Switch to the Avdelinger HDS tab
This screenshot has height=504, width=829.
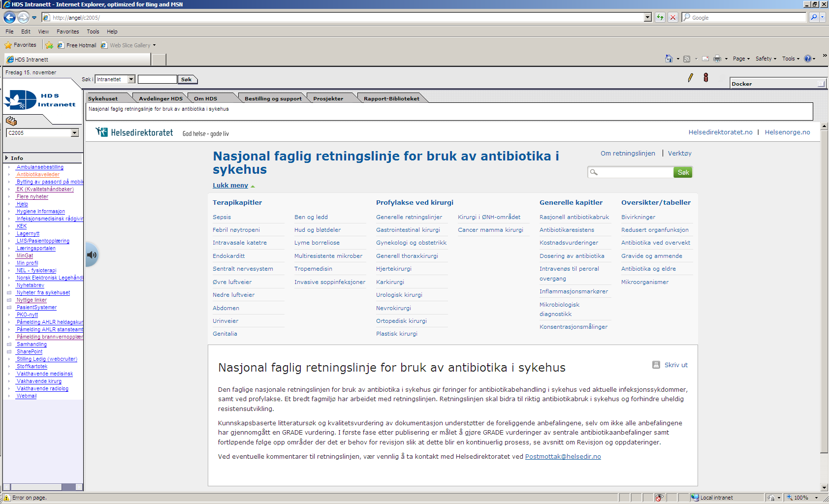click(x=160, y=98)
